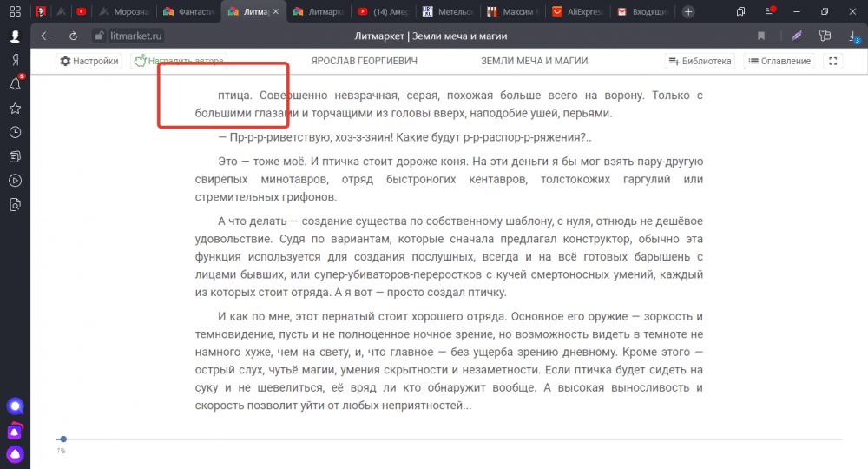Click Наградить автора button

coord(178,61)
